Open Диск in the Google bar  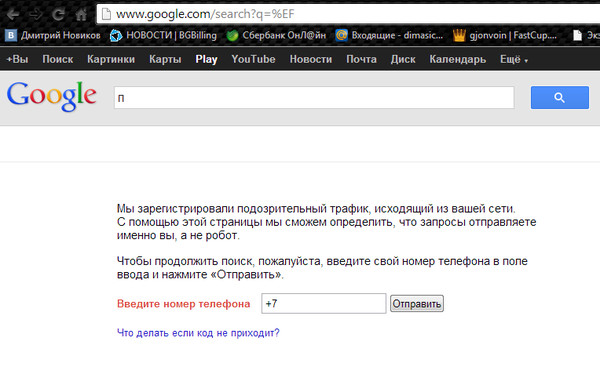click(403, 59)
